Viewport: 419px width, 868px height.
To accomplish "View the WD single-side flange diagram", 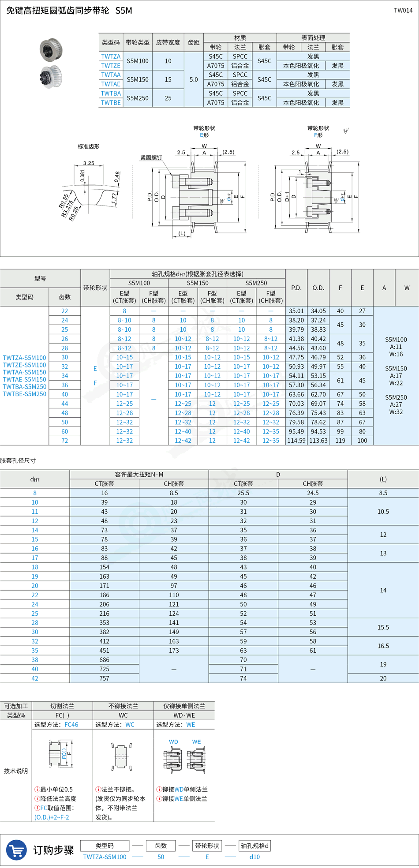I will (x=173, y=760).
